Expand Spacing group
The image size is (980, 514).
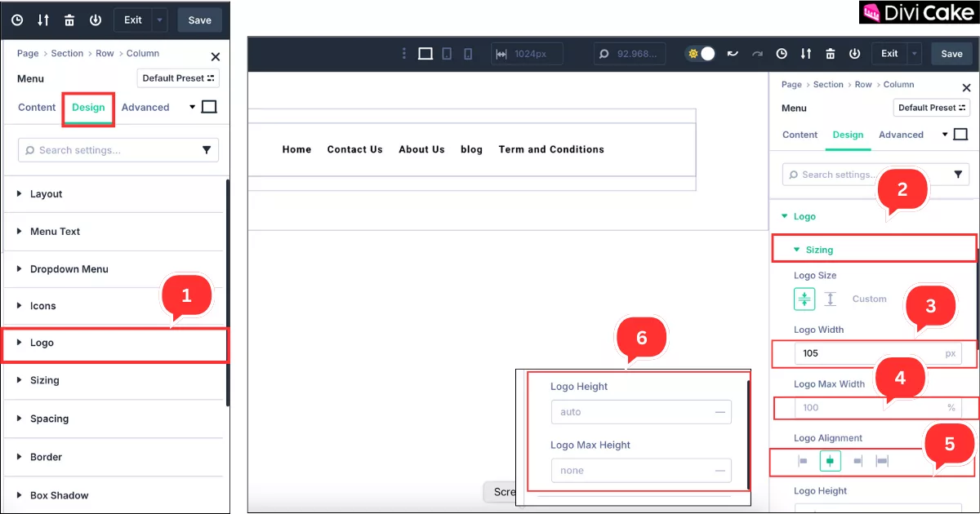pos(114,419)
